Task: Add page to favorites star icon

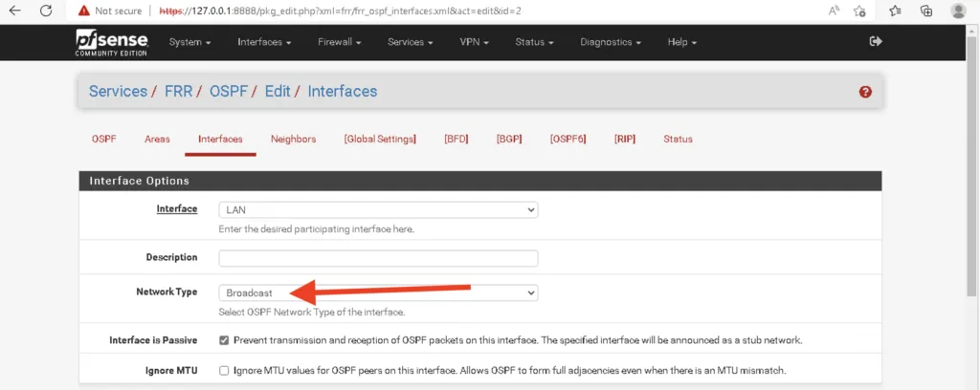Action: tap(860, 11)
